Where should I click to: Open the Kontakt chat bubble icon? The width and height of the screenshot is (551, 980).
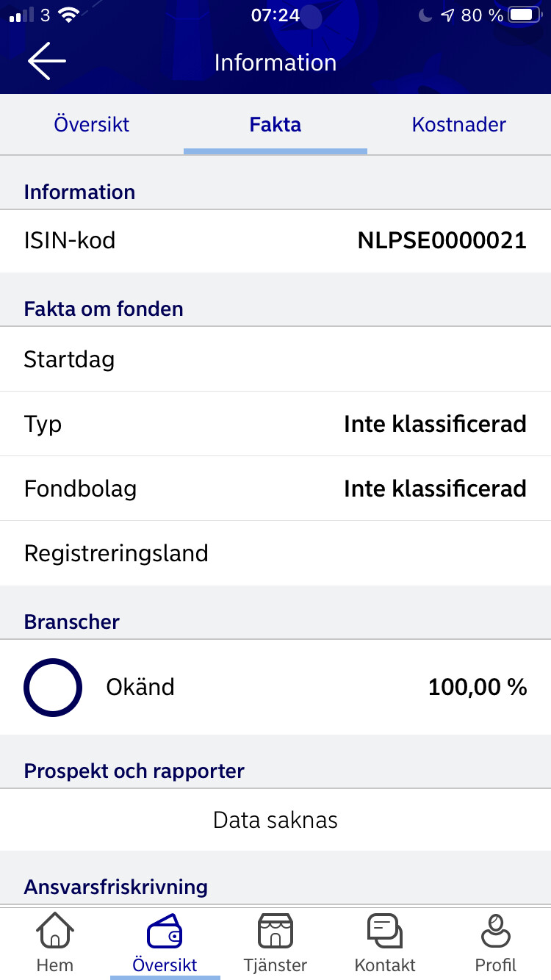point(385,932)
